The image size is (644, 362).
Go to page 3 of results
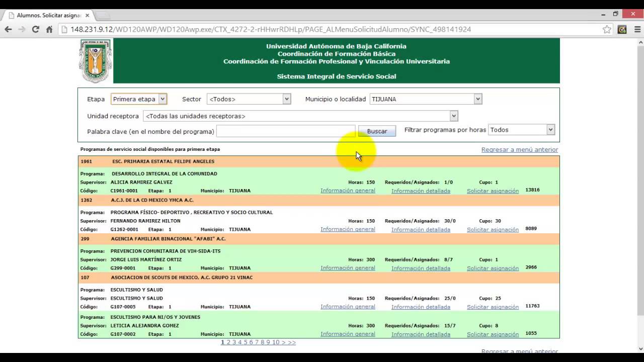coord(234,342)
